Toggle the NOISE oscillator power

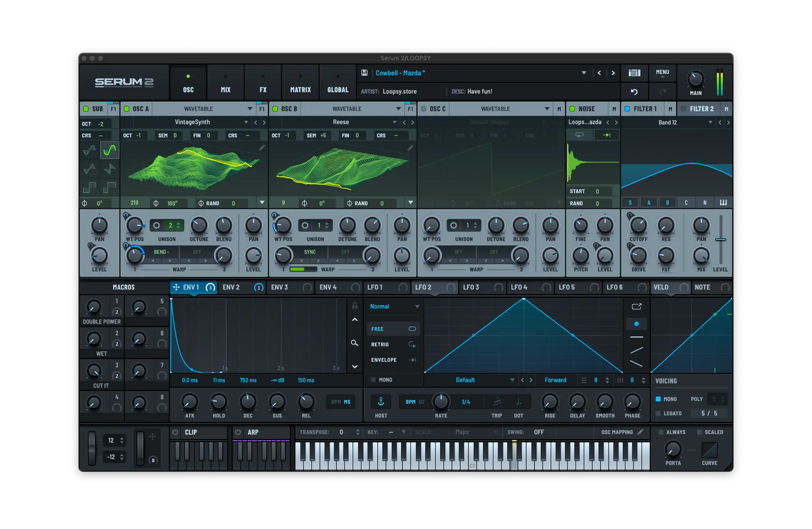coord(572,109)
